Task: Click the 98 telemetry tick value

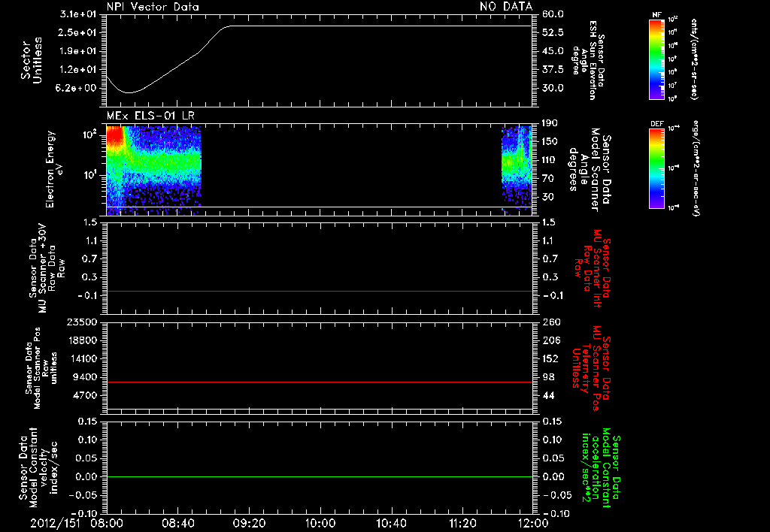Action: (x=548, y=377)
